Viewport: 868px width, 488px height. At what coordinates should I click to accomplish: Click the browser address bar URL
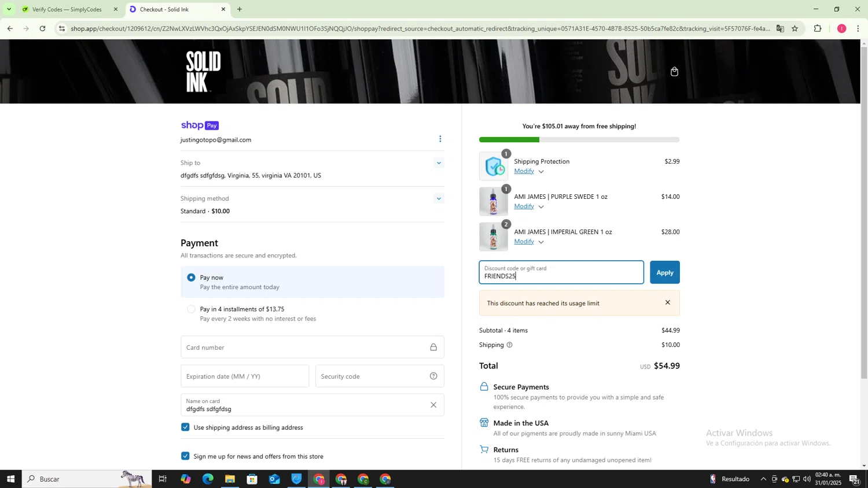420,28
